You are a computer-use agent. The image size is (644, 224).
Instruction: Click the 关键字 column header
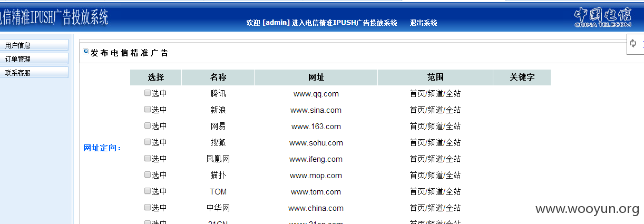[x=522, y=77]
